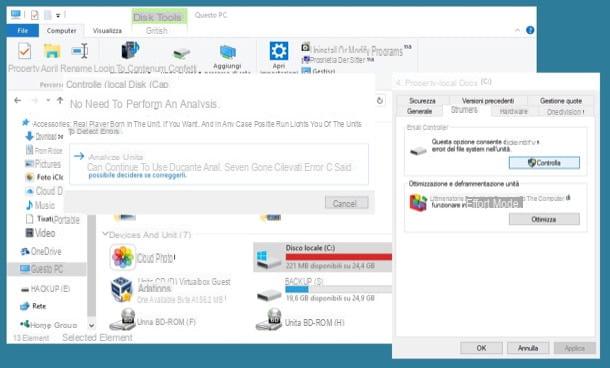Collapse the Devices And Unit group

(x=105, y=235)
